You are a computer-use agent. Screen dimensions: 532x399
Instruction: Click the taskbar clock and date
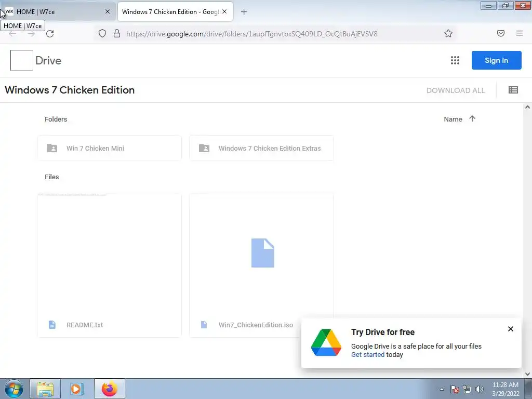tap(506, 389)
